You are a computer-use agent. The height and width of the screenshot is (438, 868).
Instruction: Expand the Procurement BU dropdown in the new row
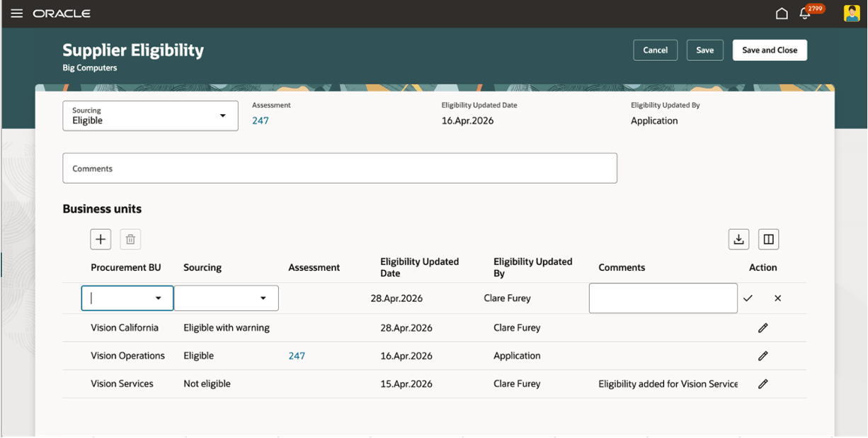pyautogui.click(x=159, y=298)
